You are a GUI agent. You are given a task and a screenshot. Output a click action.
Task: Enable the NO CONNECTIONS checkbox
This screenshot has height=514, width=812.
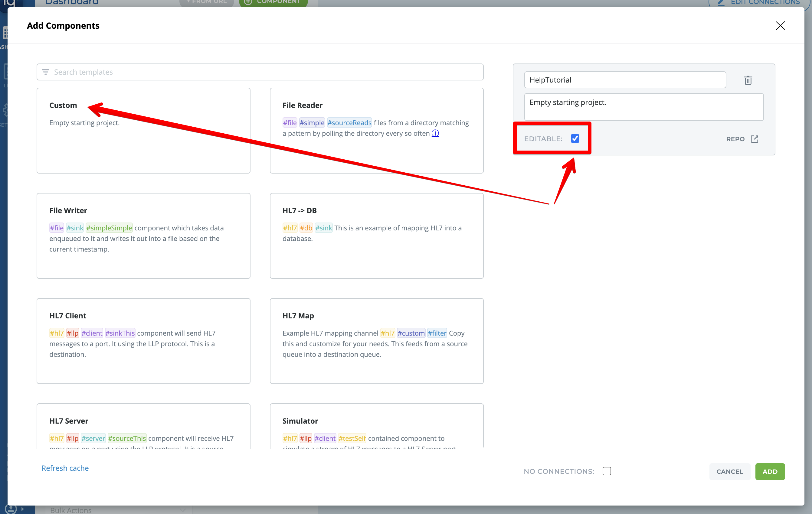coord(606,471)
